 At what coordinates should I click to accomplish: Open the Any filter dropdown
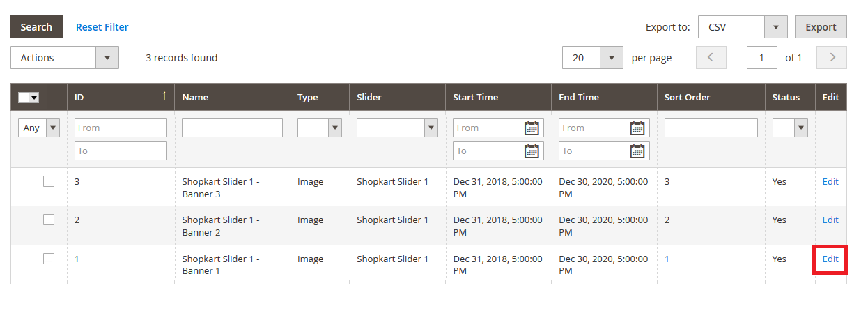[x=40, y=128]
